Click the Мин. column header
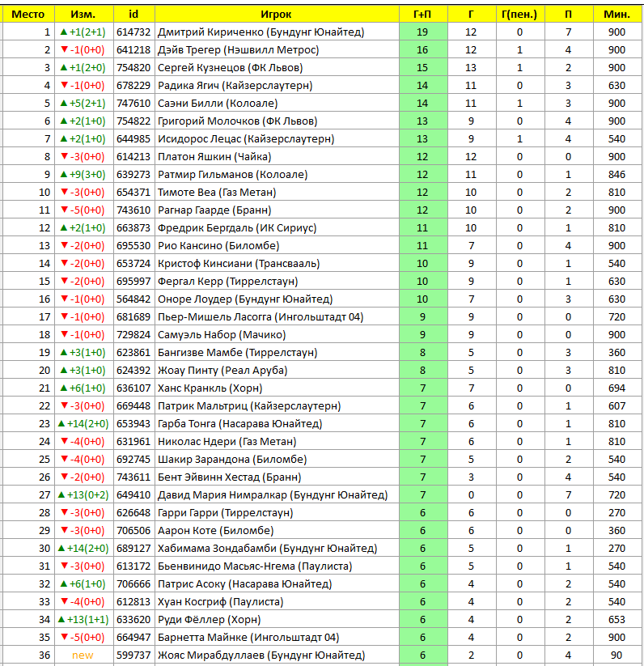The width and height of the screenshot is (644, 666). pos(616,14)
